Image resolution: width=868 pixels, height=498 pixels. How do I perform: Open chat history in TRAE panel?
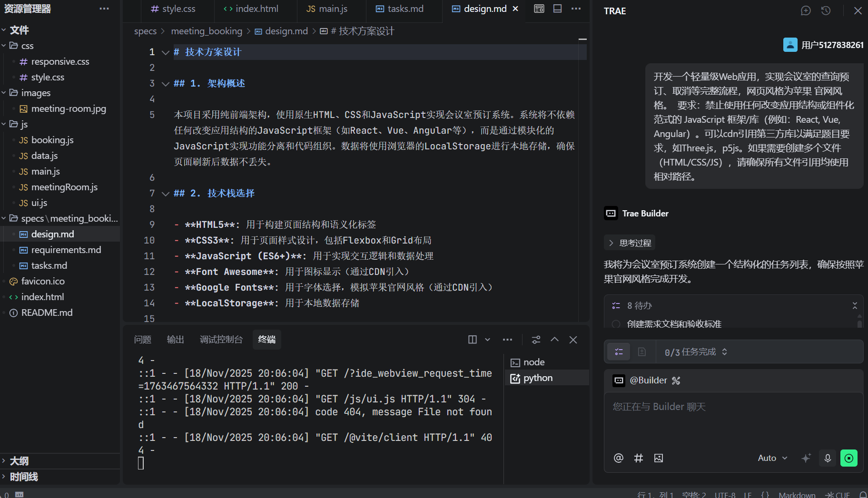pyautogui.click(x=826, y=11)
